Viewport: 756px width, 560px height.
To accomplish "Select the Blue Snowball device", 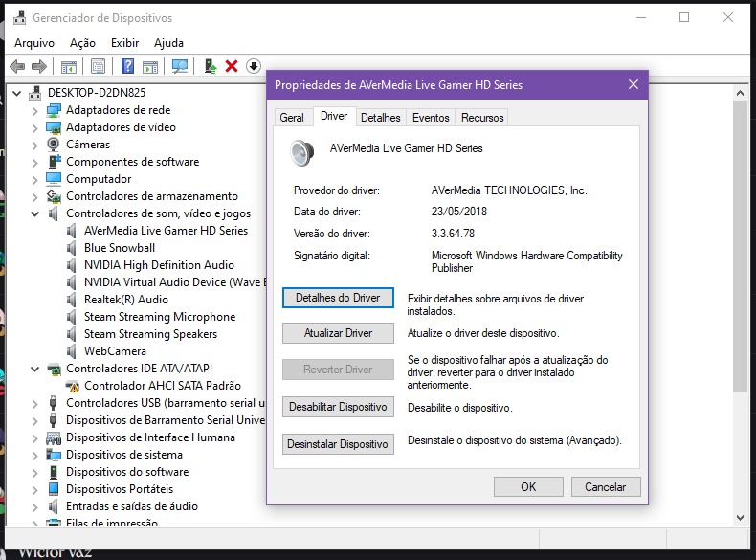I will click(x=120, y=248).
